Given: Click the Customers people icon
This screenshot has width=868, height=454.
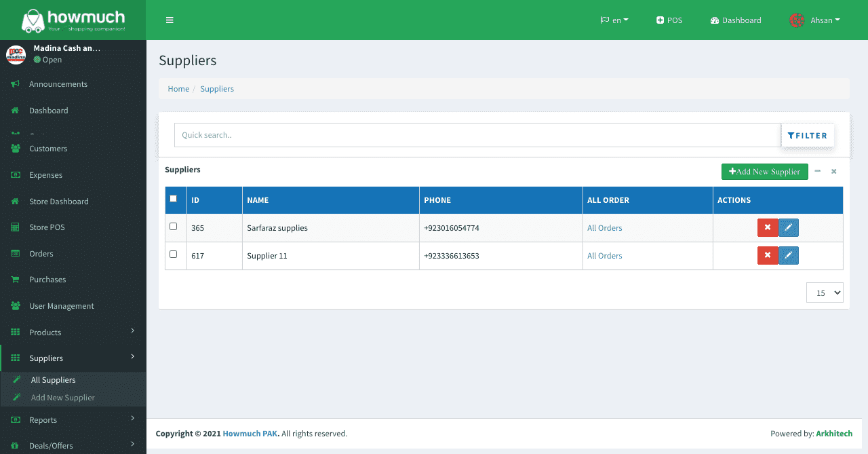Looking at the screenshot, I should pyautogui.click(x=15, y=149).
